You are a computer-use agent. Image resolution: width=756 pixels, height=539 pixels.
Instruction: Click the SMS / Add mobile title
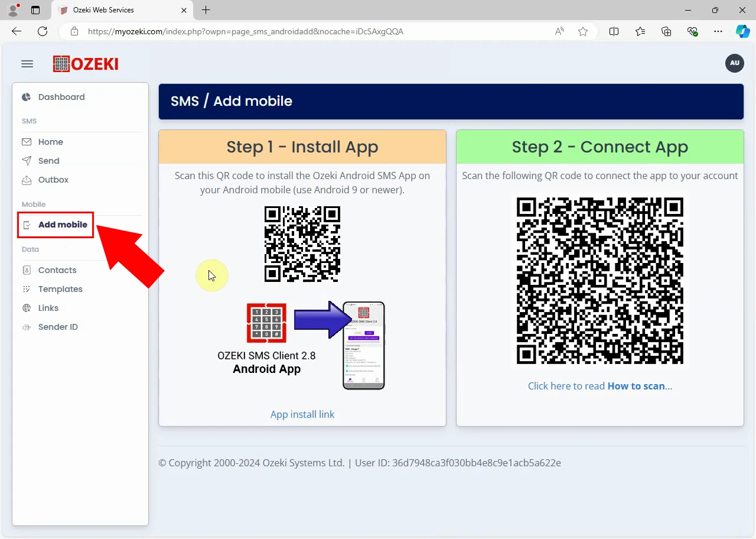point(232,101)
